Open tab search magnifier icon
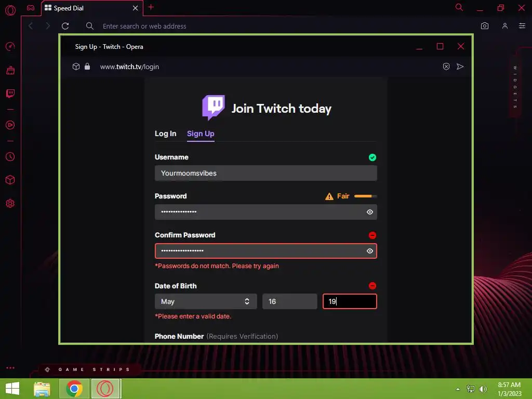The width and height of the screenshot is (532, 399). tap(459, 7)
